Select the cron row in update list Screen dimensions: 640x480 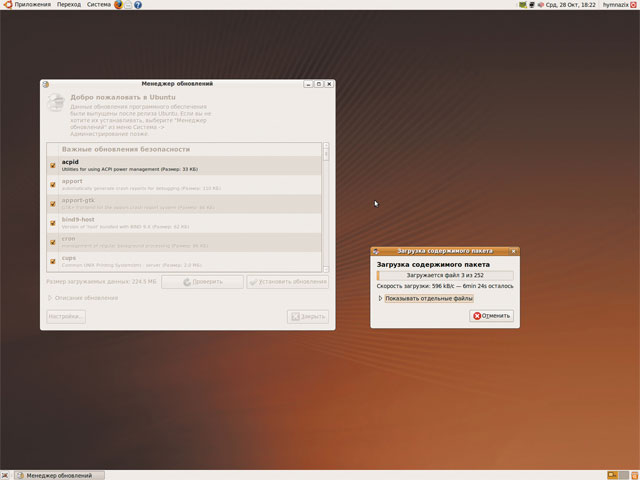coord(184,242)
